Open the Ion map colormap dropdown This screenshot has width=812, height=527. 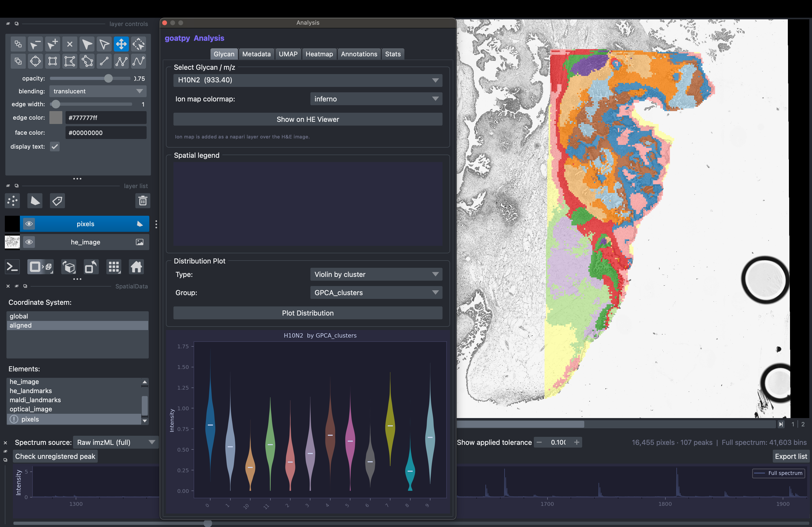376,99
